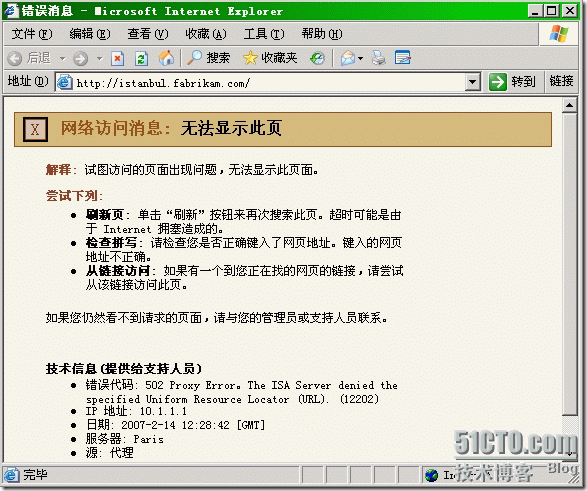Open the Back history dropdown arrow
This screenshot has height=491, width=587.
(63, 58)
